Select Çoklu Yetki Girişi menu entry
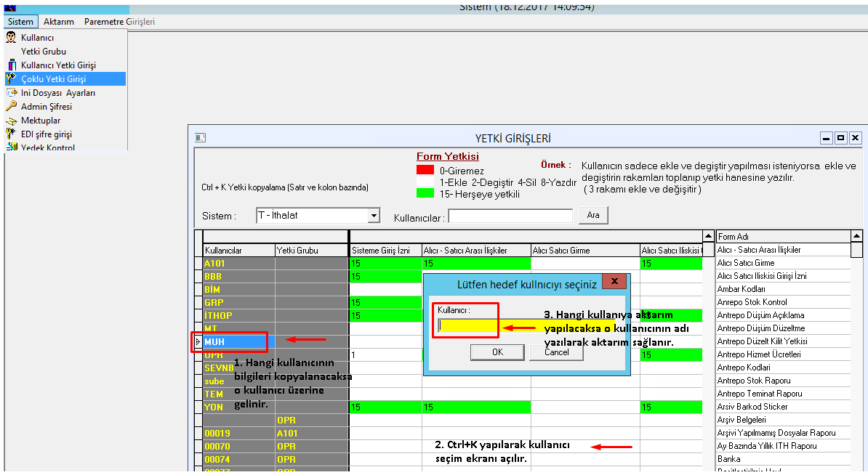Image resolution: width=868 pixels, height=475 pixels. (65, 78)
